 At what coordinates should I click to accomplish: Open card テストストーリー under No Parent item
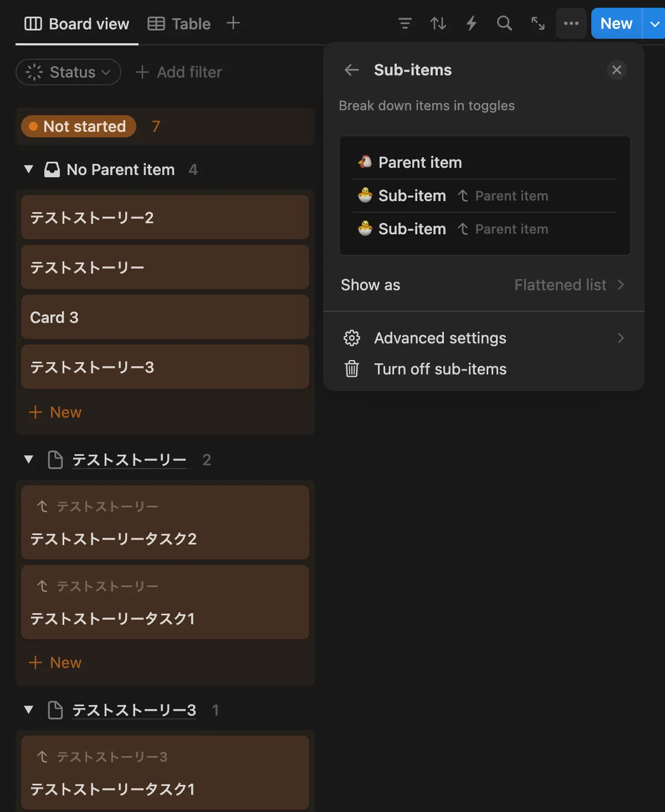165,267
